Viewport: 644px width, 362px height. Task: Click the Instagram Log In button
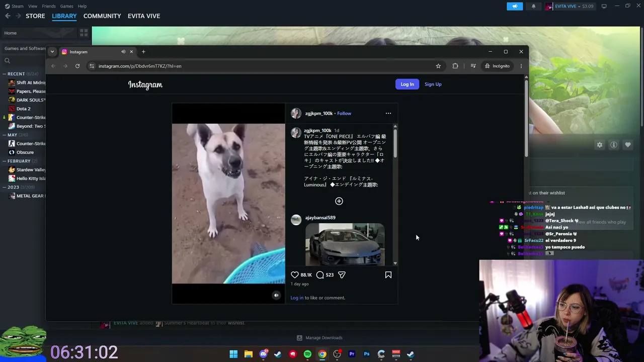pyautogui.click(x=407, y=84)
